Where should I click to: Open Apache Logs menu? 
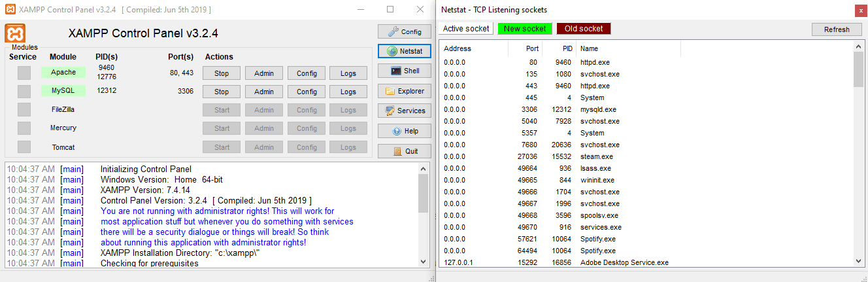tap(348, 73)
